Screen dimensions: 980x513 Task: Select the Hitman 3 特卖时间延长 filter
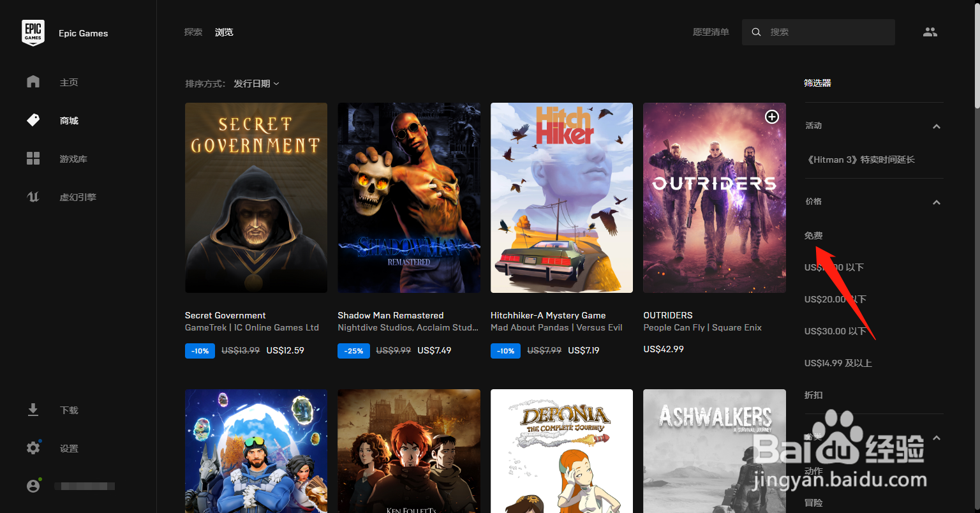[x=861, y=160]
